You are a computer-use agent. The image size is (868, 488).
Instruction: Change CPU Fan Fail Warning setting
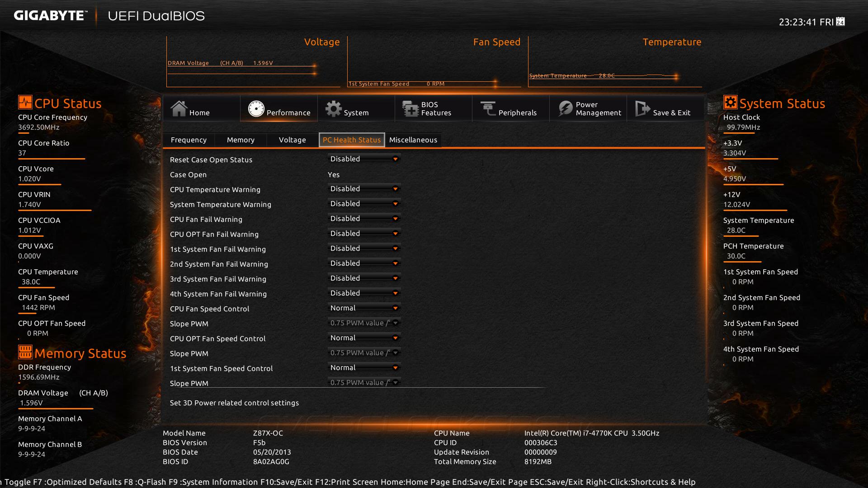[364, 219]
